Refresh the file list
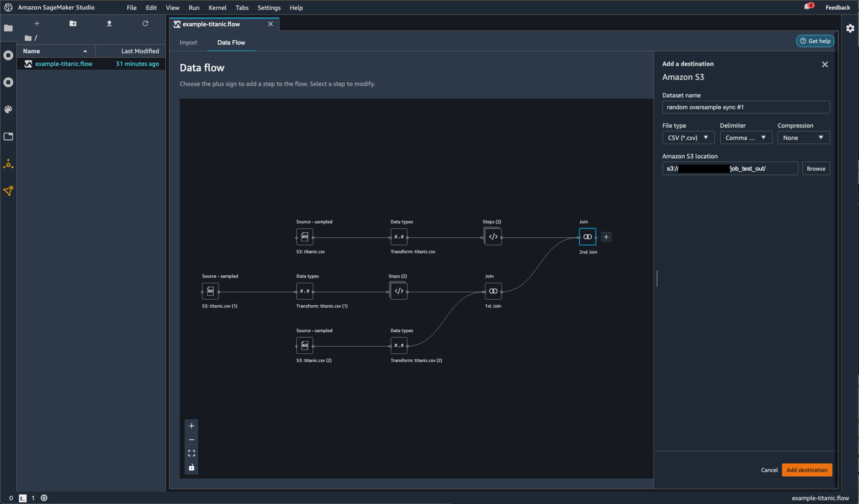Screen dimensions: 859x504 click(145, 23)
